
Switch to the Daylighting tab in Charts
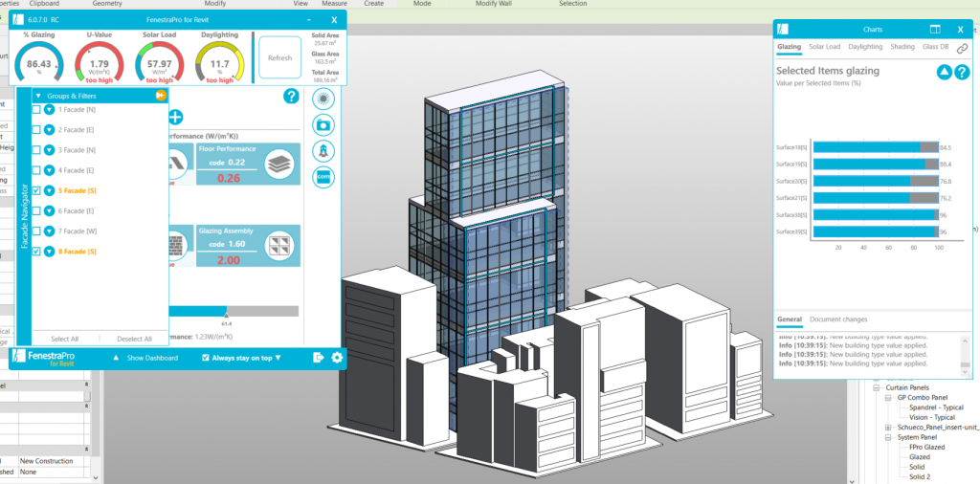click(865, 47)
